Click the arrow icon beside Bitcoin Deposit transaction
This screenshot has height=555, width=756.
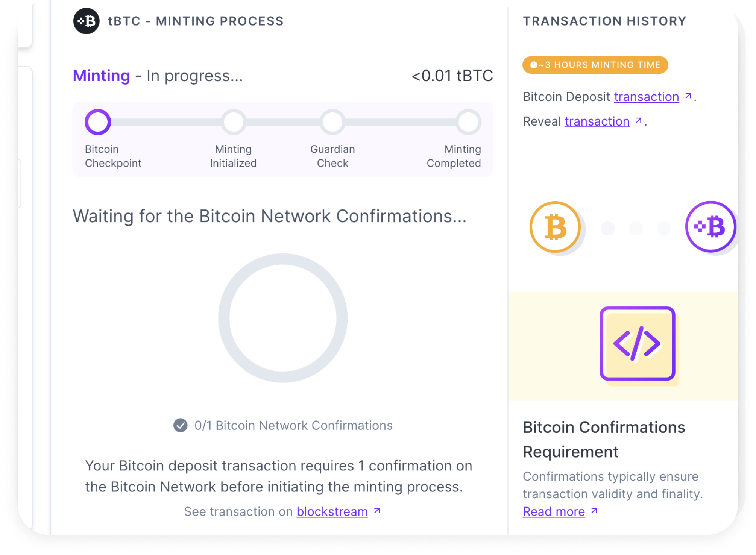click(688, 96)
